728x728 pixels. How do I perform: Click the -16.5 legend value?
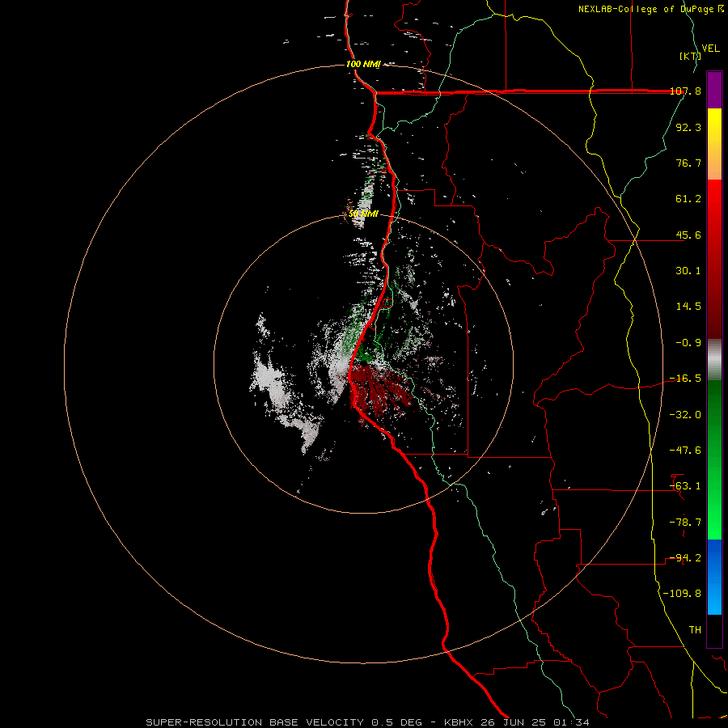pos(686,379)
